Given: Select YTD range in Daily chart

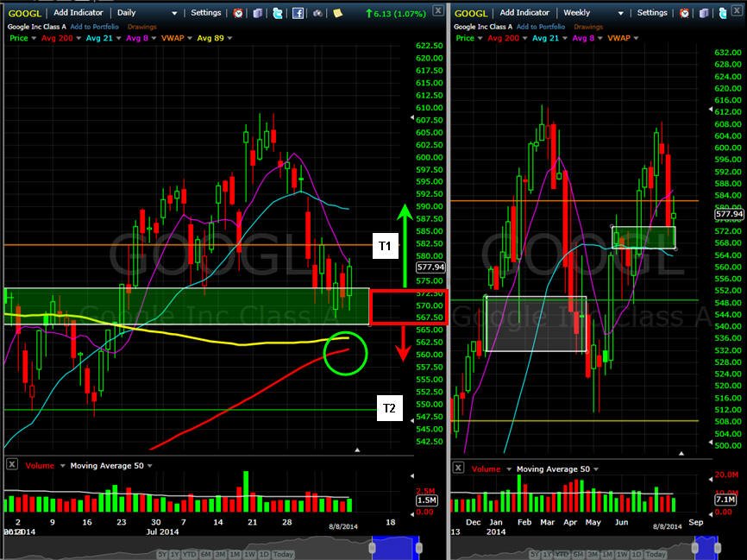Looking at the screenshot, I should (x=191, y=555).
